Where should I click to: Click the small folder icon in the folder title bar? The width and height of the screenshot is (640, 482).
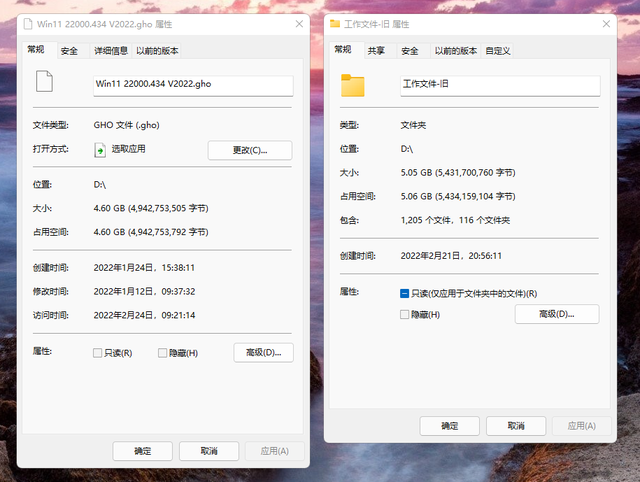[335, 24]
